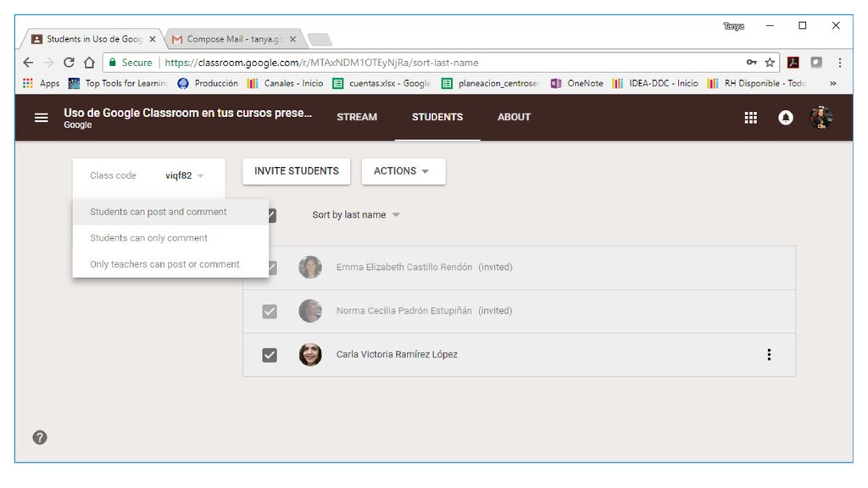
Task: Click the class title Uso de Google Classroom
Action: click(x=187, y=113)
